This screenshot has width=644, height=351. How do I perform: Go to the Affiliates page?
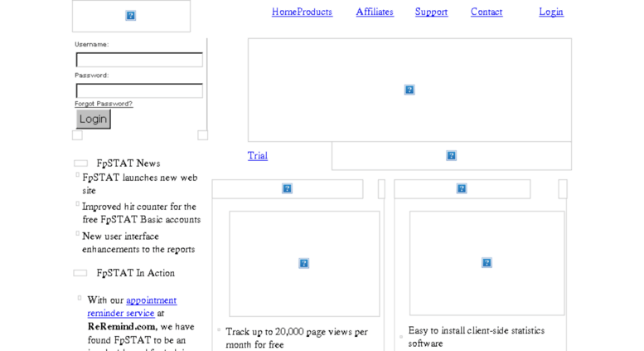(x=375, y=12)
